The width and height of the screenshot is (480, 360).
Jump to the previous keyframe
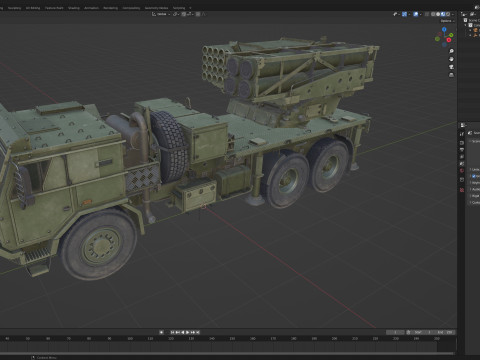(x=178, y=332)
